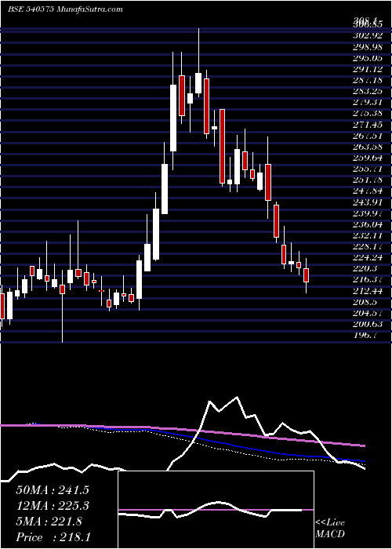Select the 298.98 price axis label
Viewport: 392px width, 549px height.
368,46
